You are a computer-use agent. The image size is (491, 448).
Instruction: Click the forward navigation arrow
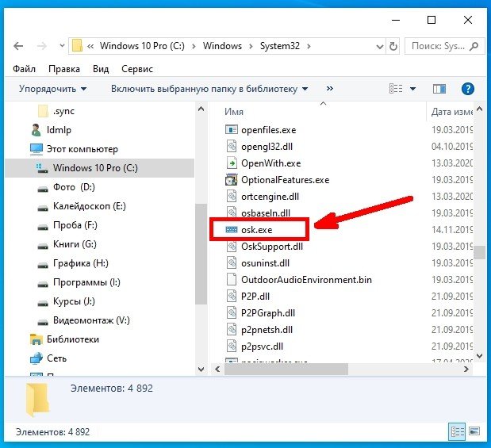tap(42, 46)
